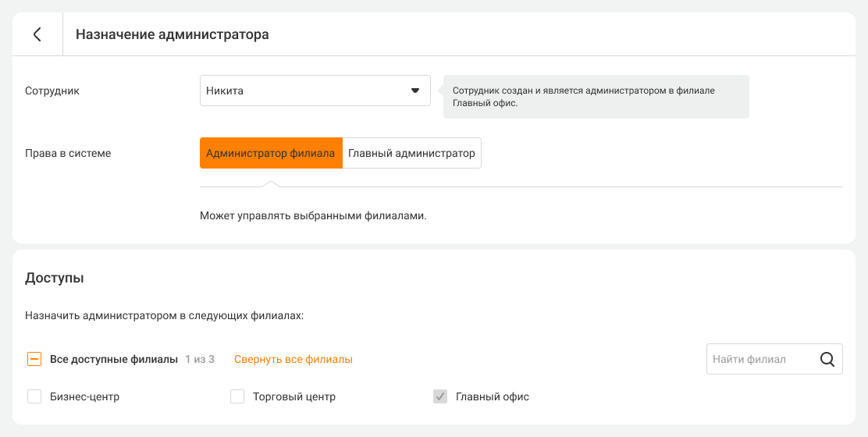Click the caret arrow in the Сотрудник dropdown
The height and width of the screenshot is (437, 868).
click(x=415, y=91)
